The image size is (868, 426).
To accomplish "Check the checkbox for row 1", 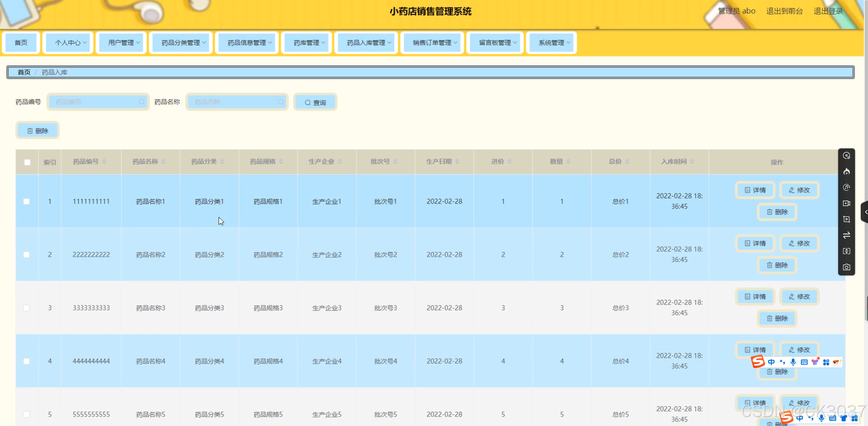I will [26, 201].
